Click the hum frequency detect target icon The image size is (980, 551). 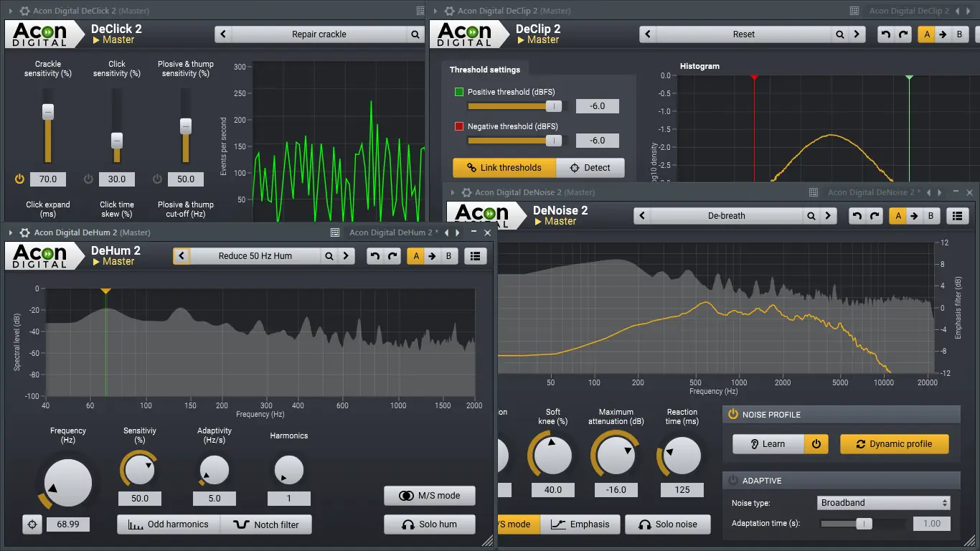pos(32,524)
